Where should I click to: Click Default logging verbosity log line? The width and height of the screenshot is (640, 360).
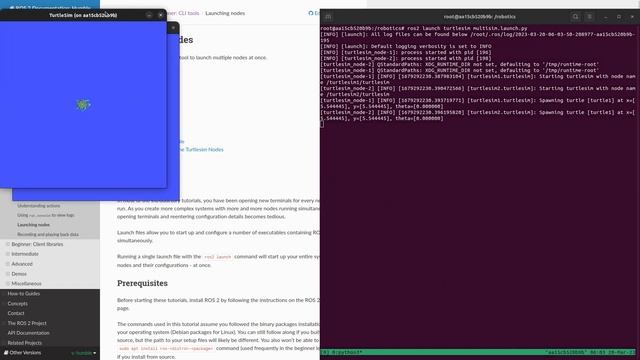(x=406, y=47)
